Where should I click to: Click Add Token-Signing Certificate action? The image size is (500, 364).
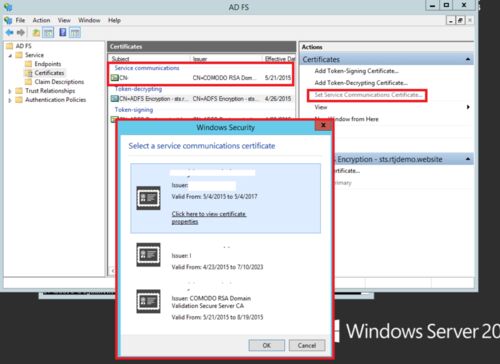click(356, 71)
